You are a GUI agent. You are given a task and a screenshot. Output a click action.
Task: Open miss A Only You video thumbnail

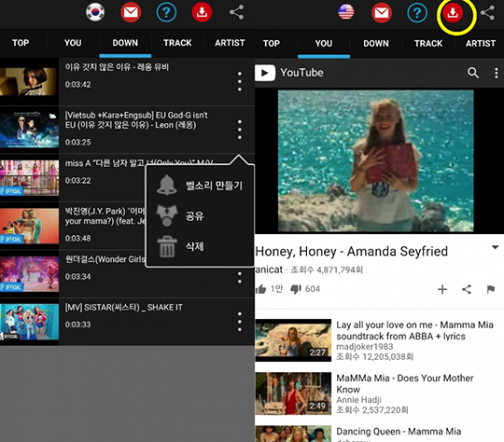pos(29,177)
